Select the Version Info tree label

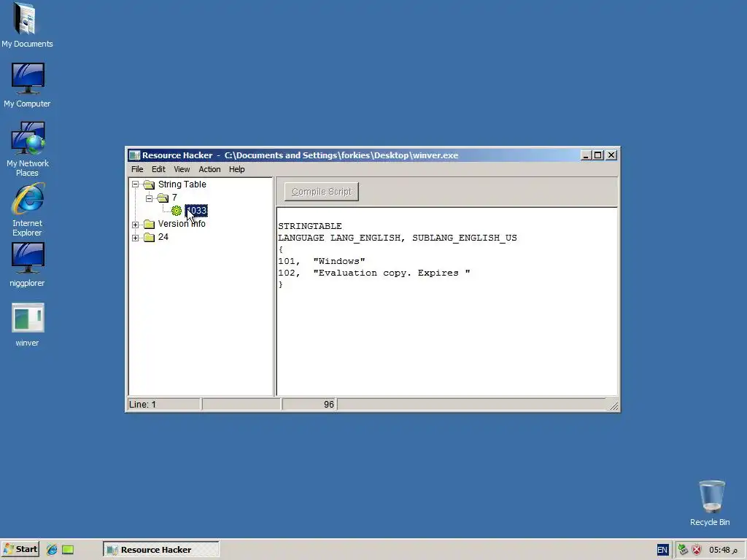click(182, 224)
